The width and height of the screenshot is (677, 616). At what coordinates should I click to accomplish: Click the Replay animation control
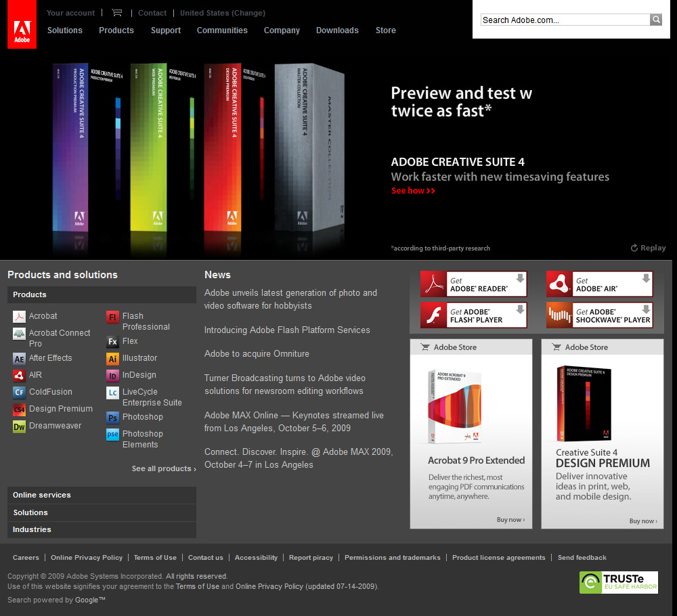(x=648, y=248)
